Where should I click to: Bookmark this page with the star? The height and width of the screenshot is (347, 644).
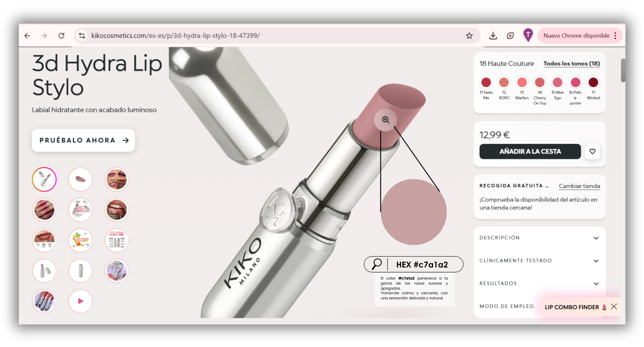[469, 36]
